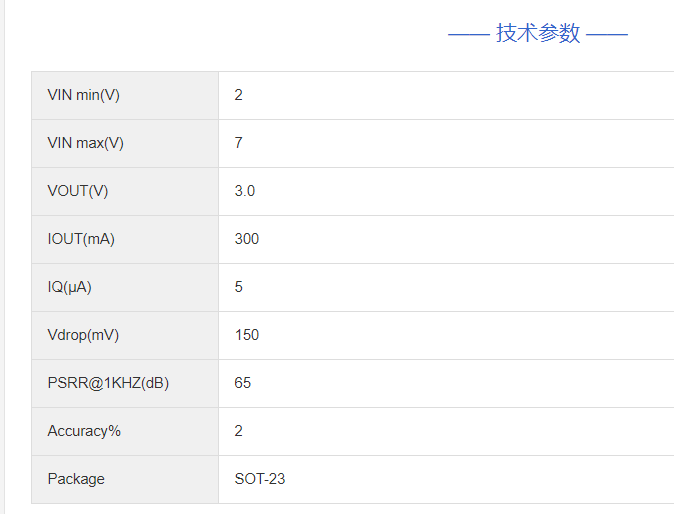Click the Vdrop value 150

pos(247,335)
